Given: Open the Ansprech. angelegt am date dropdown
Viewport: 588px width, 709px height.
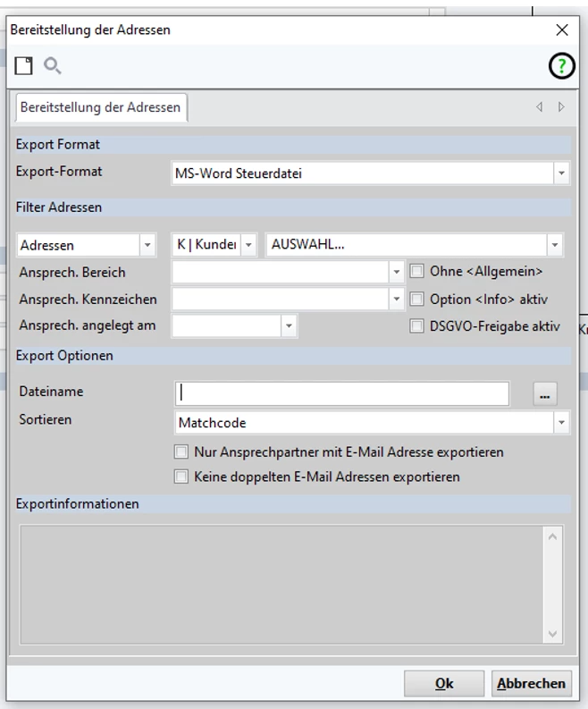Looking at the screenshot, I should [289, 326].
